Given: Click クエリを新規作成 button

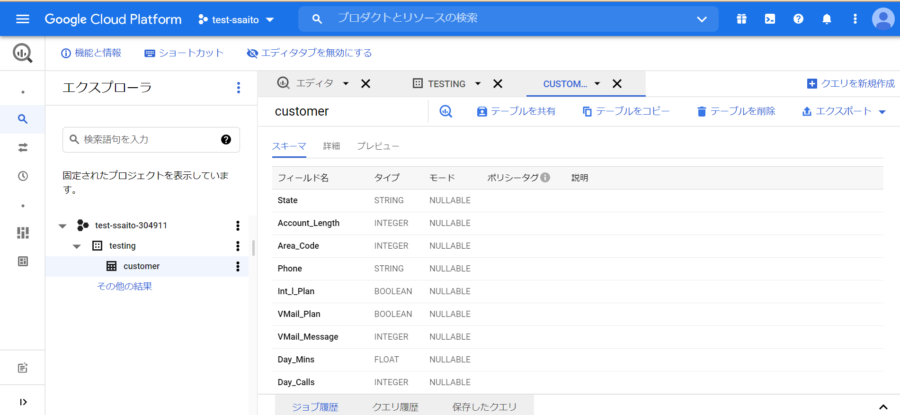Looking at the screenshot, I should tap(851, 84).
